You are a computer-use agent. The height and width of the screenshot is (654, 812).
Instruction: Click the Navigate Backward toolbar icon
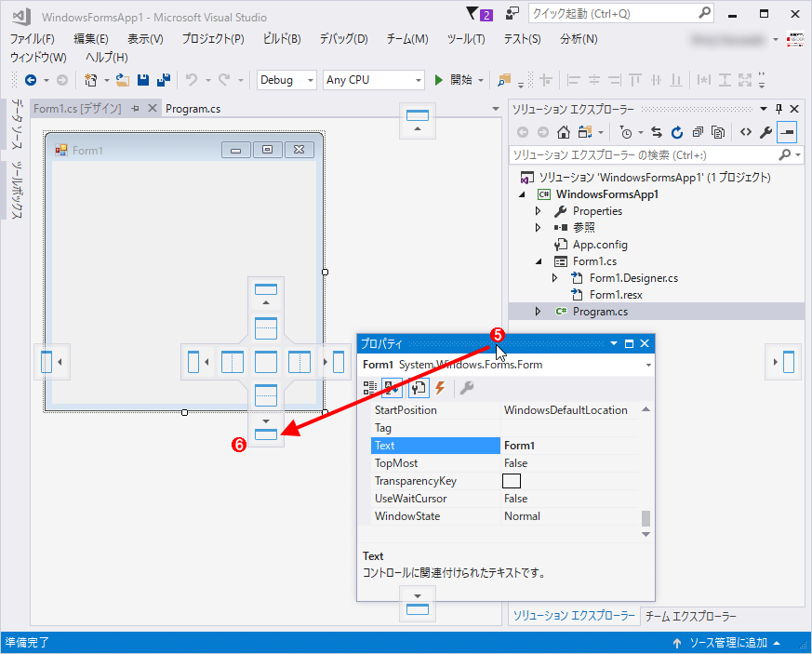coord(31,80)
